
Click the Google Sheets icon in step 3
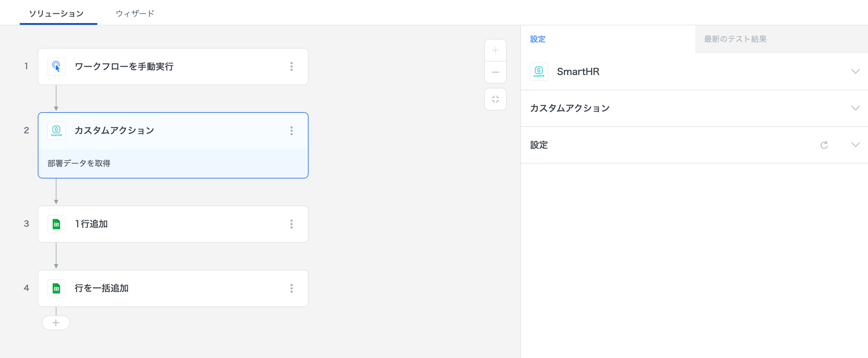[x=56, y=224]
